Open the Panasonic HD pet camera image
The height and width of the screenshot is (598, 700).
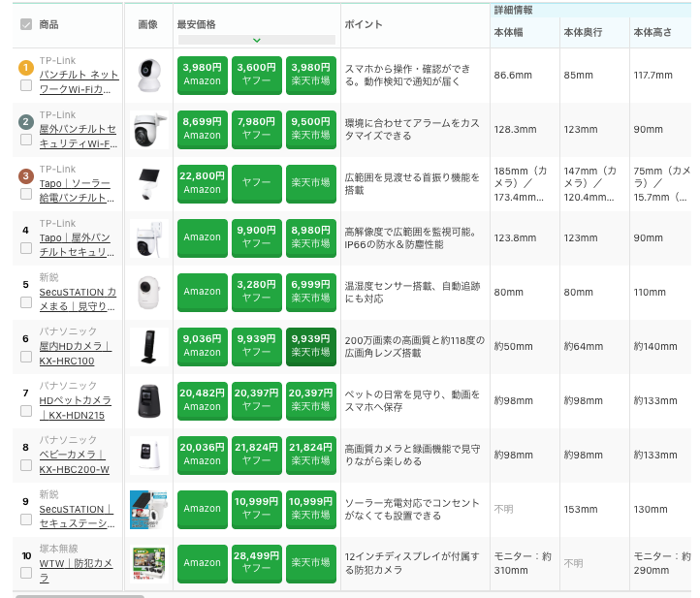pos(149,400)
